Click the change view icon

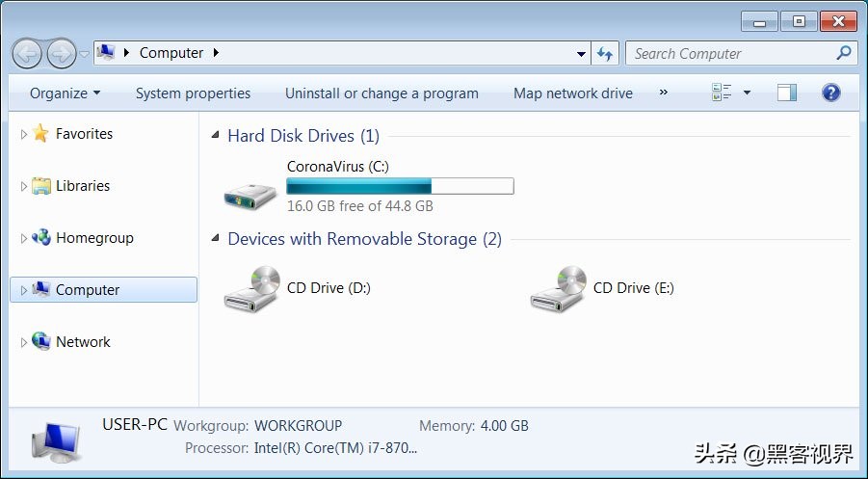pyautogui.click(x=723, y=93)
